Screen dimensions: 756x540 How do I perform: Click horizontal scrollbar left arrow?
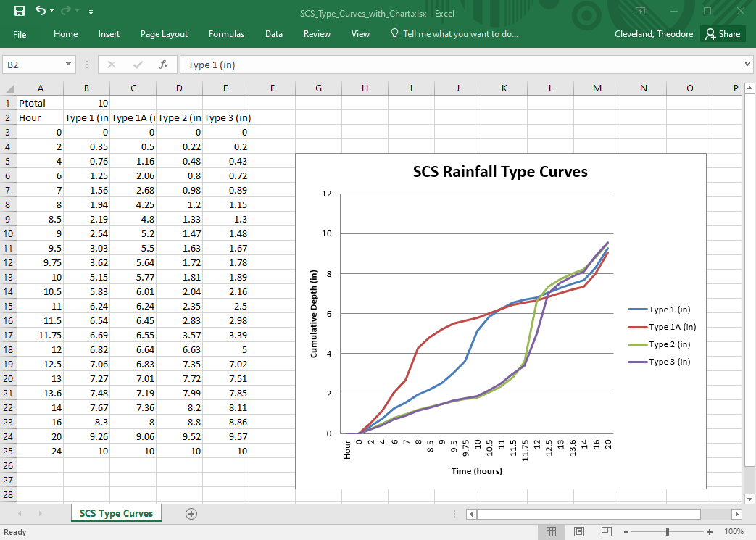pyautogui.click(x=472, y=515)
